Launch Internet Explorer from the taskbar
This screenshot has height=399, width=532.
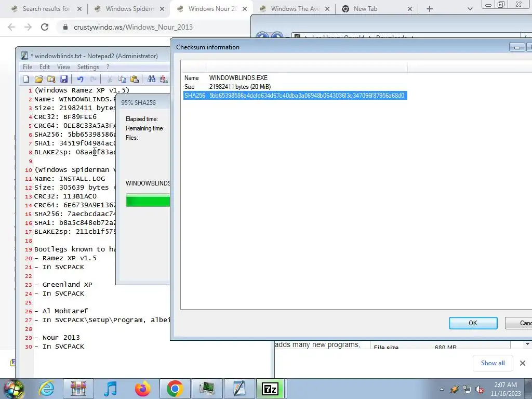[x=46, y=389]
